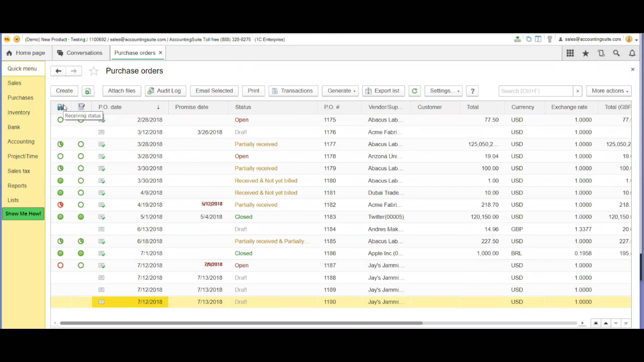Click document icon for PO 1176 row
Screen dimensions: 644x362
(101, 132)
